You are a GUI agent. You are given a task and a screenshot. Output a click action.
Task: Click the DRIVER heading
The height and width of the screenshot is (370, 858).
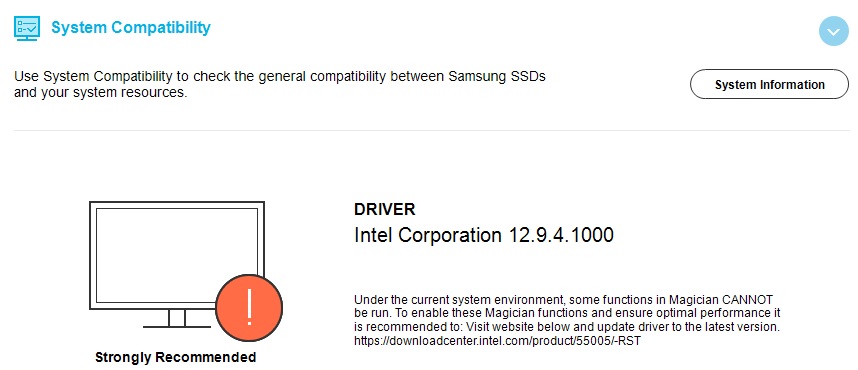(385, 209)
